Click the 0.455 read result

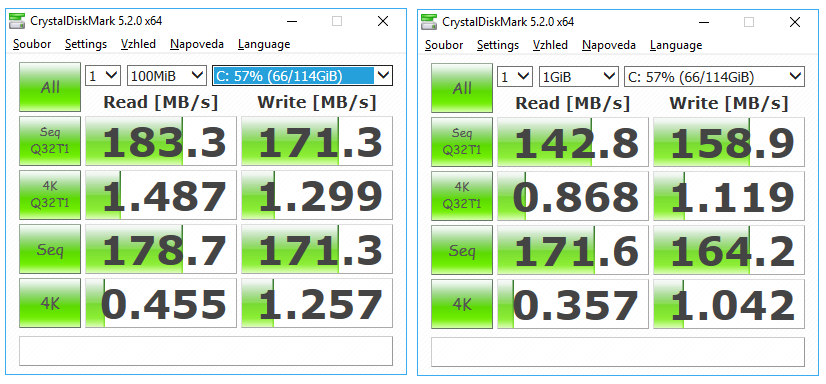tap(161, 303)
